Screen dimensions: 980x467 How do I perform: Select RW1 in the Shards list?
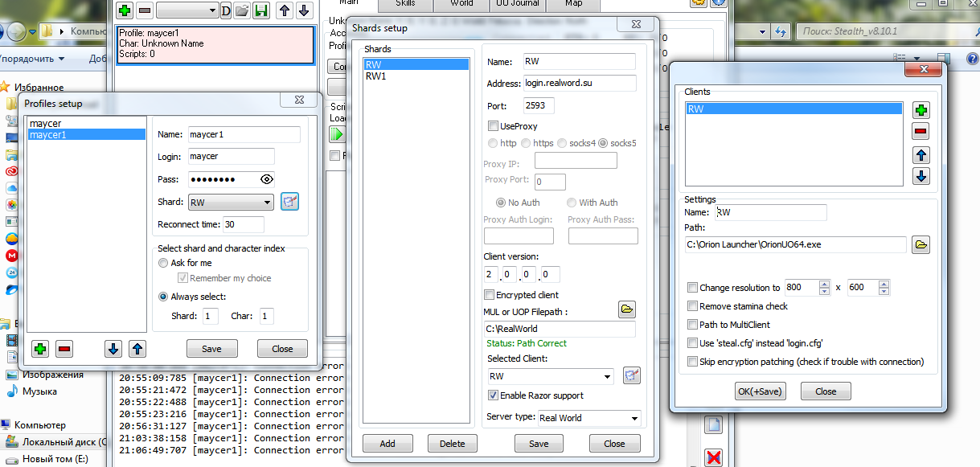376,76
